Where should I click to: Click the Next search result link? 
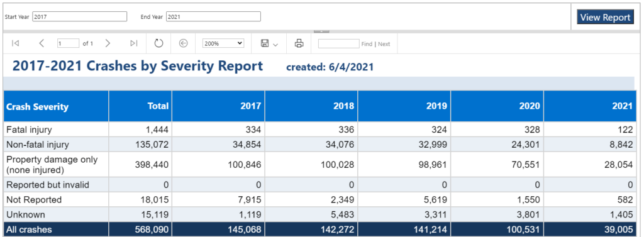click(384, 44)
